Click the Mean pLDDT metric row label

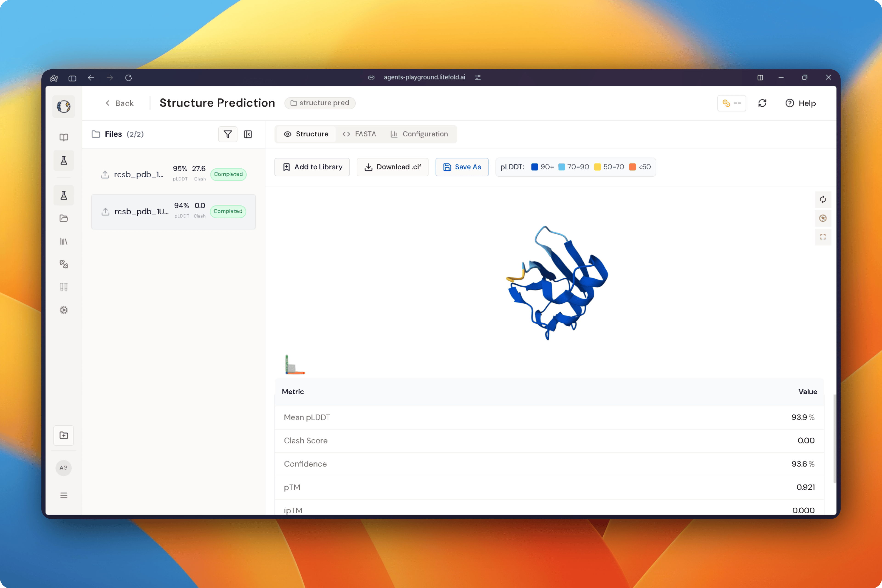tap(307, 417)
